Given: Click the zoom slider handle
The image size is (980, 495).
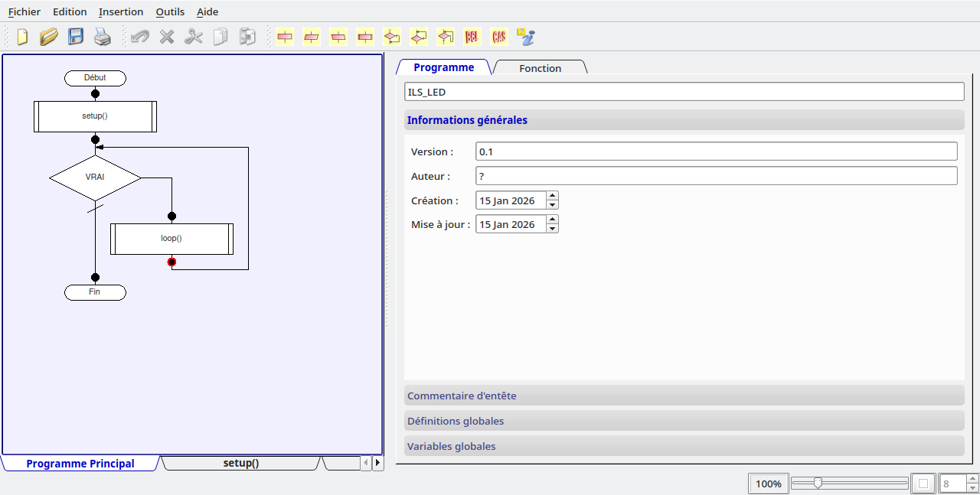Looking at the screenshot, I should (x=818, y=483).
